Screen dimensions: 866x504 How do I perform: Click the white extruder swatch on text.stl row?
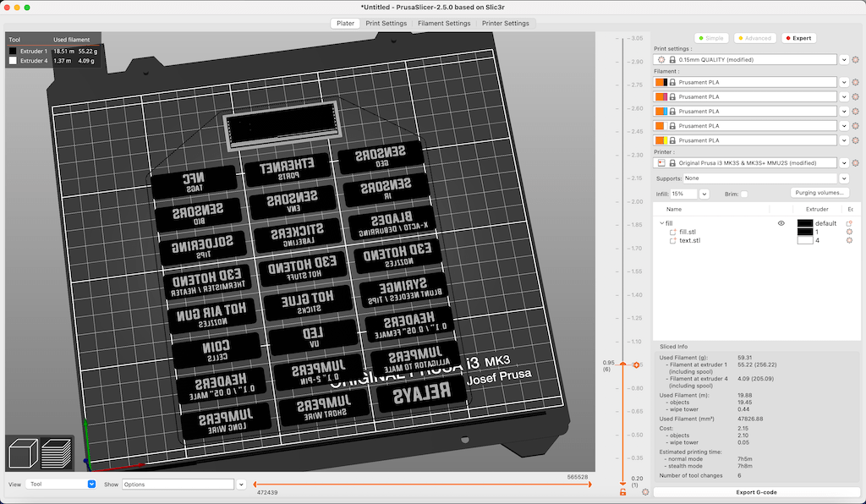click(x=805, y=241)
